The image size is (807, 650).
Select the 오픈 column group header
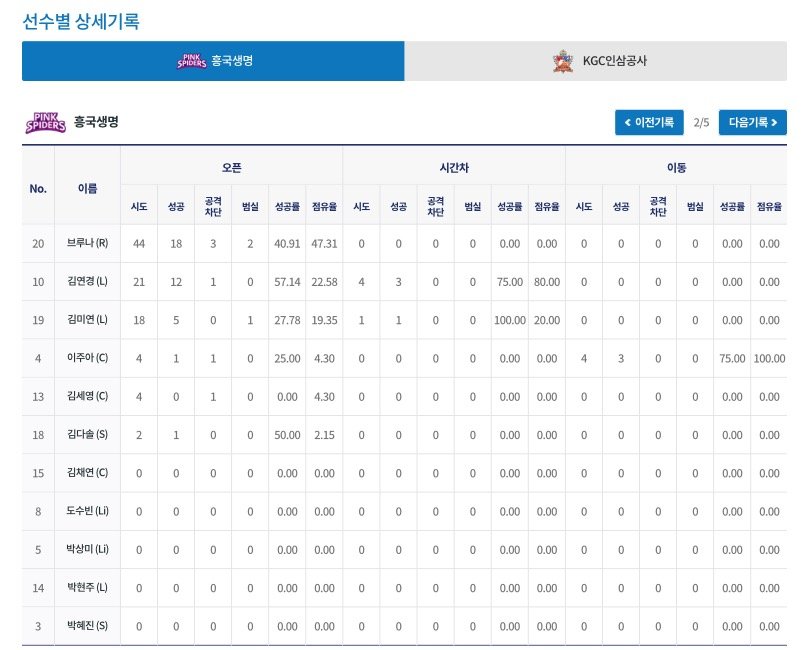click(231, 166)
